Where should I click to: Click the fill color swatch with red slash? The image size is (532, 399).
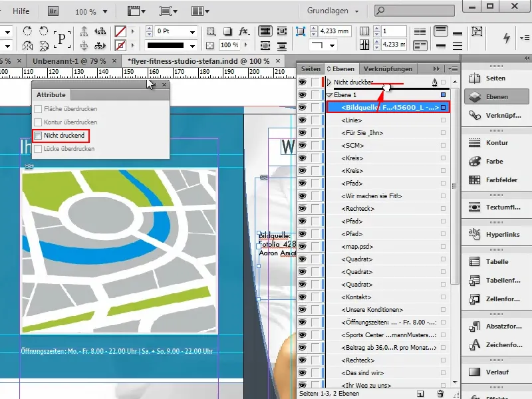[120, 31]
